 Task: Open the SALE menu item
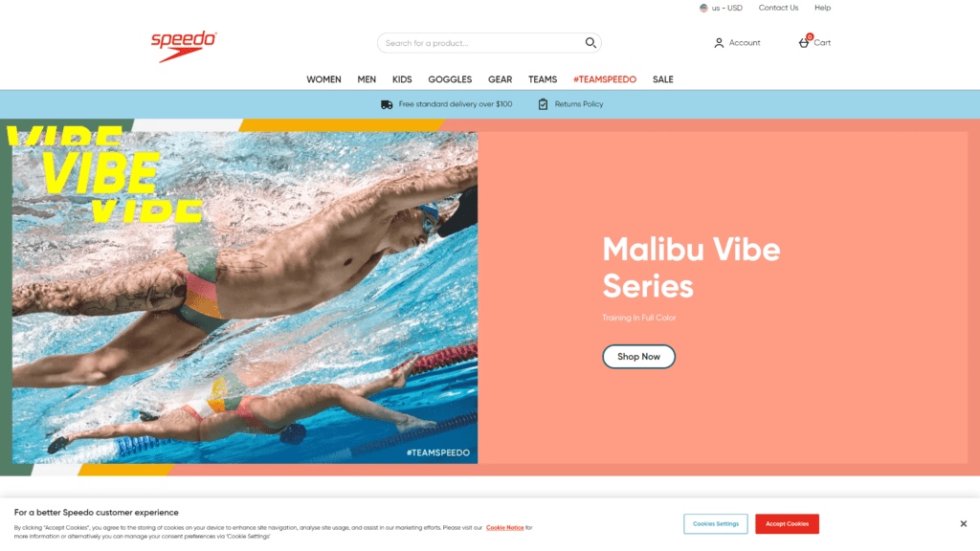(662, 79)
